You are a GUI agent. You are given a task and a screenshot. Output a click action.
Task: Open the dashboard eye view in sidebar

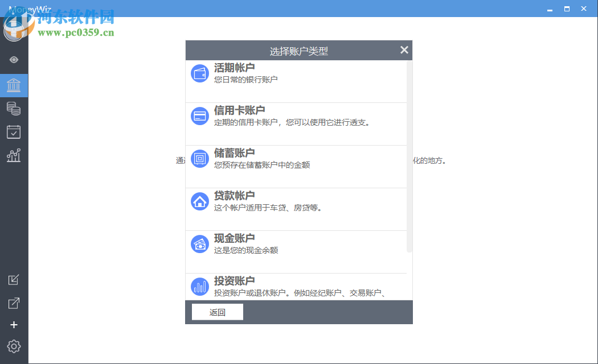[x=14, y=59]
